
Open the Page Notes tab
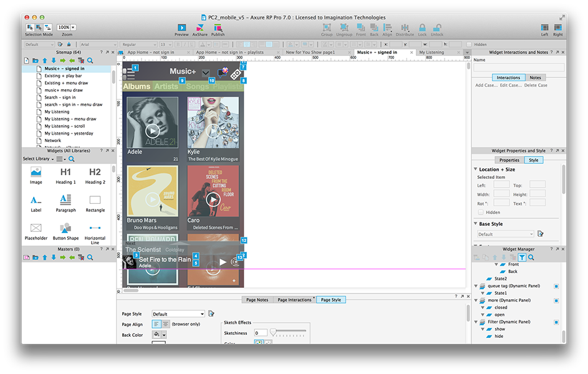point(257,300)
